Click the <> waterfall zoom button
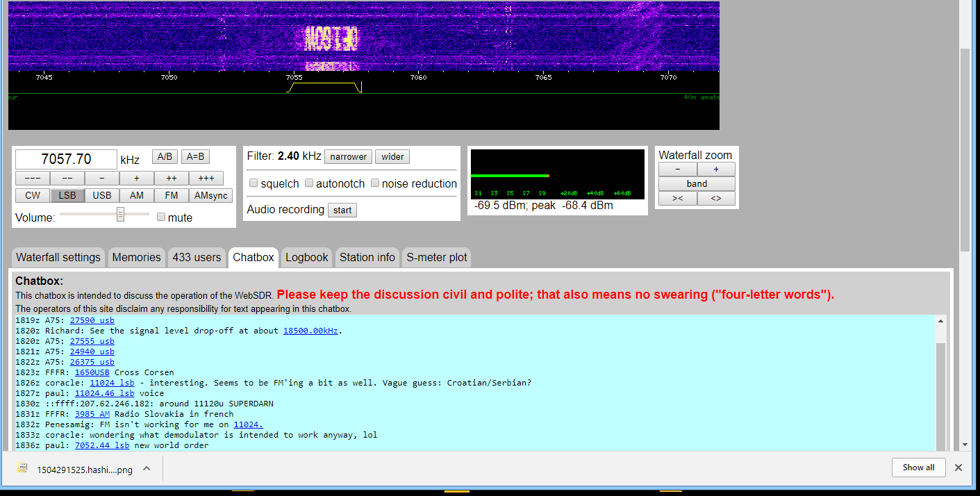Viewport: 980px width, 496px height. (716, 199)
